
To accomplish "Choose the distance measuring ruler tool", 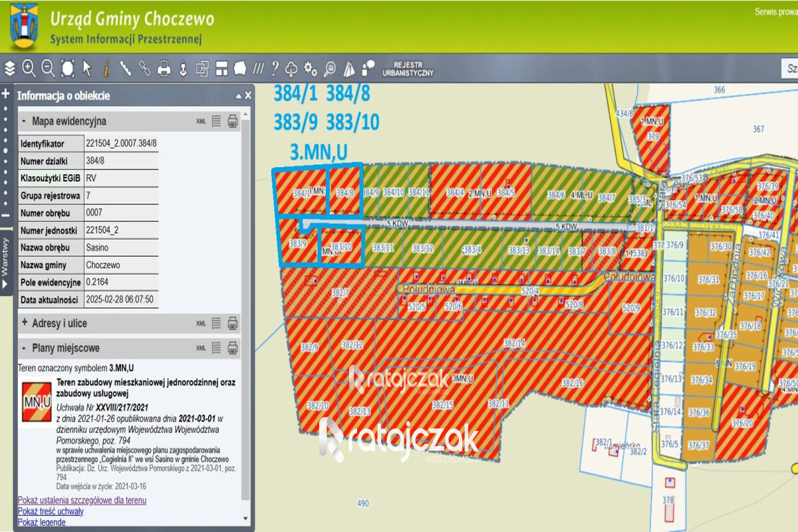I will (x=125, y=68).
